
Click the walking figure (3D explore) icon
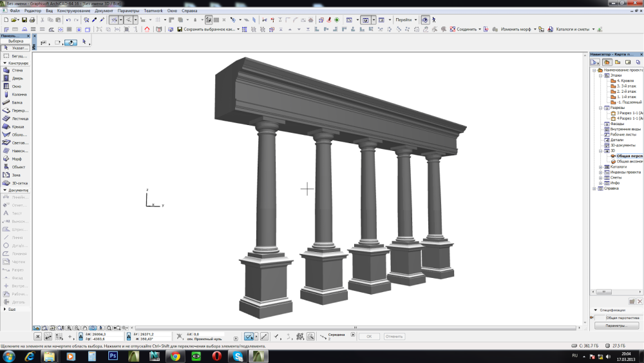pyautogui.click(x=433, y=20)
